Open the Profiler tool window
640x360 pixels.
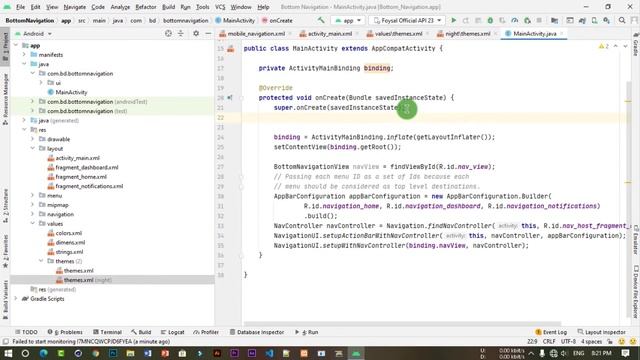206,332
